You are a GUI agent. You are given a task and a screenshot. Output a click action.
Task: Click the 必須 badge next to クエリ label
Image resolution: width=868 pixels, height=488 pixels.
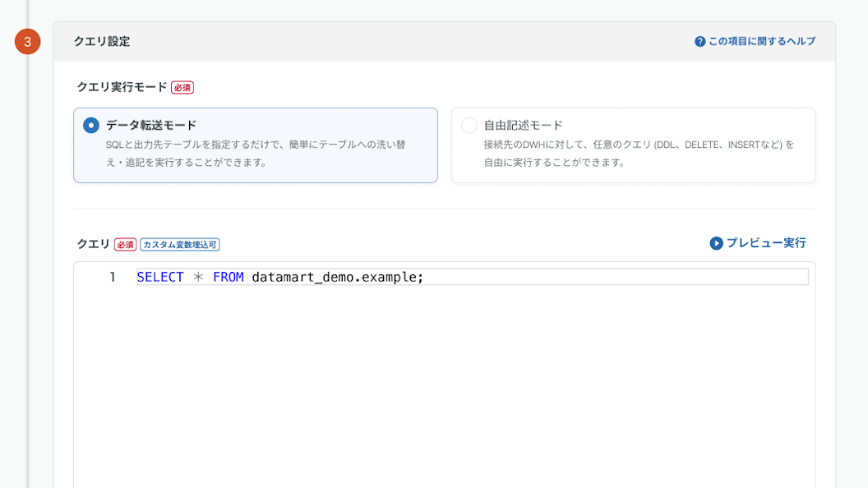tap(125, 245)
